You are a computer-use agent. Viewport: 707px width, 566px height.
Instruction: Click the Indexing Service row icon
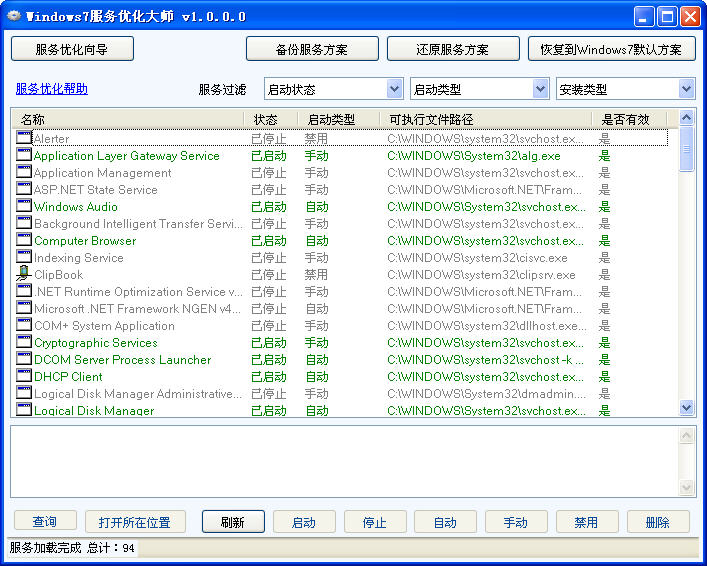click(24, 257)
